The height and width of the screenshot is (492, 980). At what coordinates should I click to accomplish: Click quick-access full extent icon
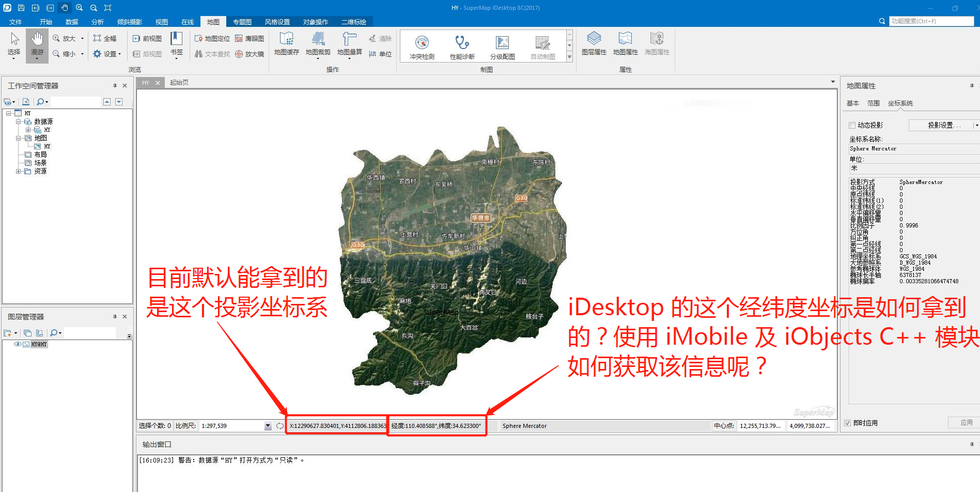(x=108, y=8)
